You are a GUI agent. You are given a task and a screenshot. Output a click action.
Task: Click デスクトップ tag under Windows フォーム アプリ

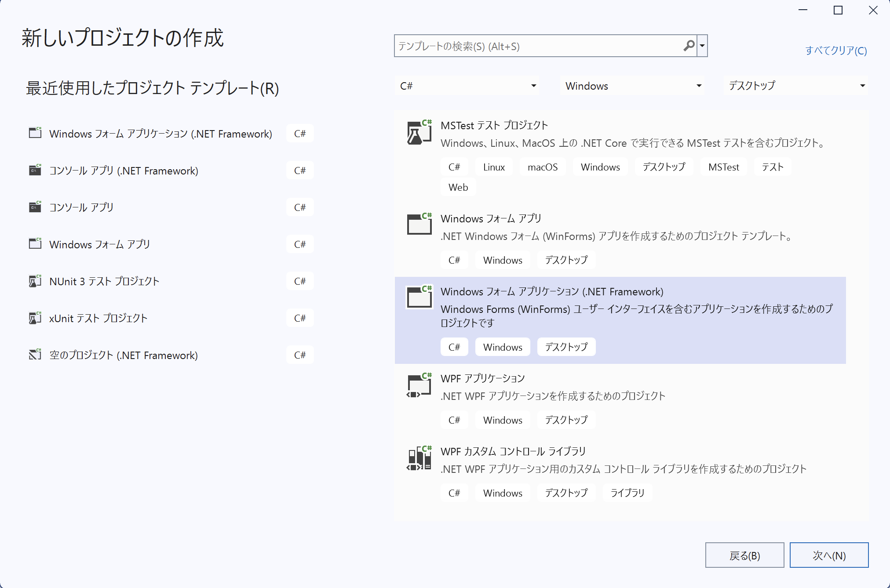pos(566,260)
